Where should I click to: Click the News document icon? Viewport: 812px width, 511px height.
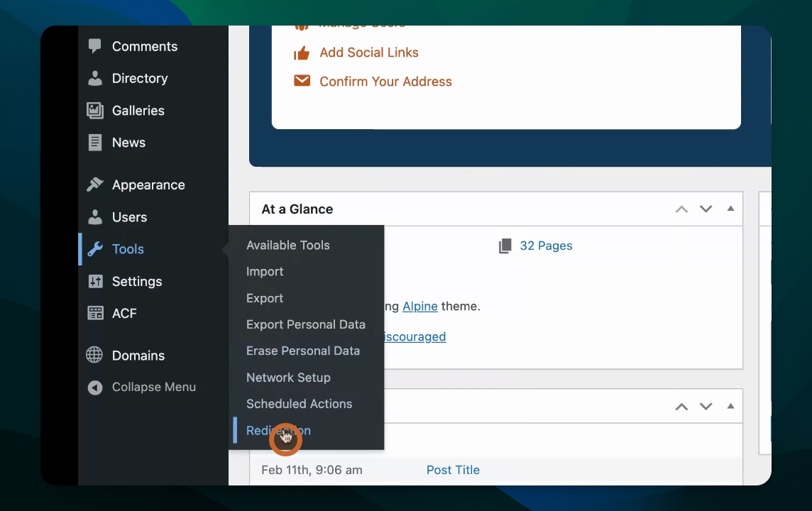(x=95, y=143)
